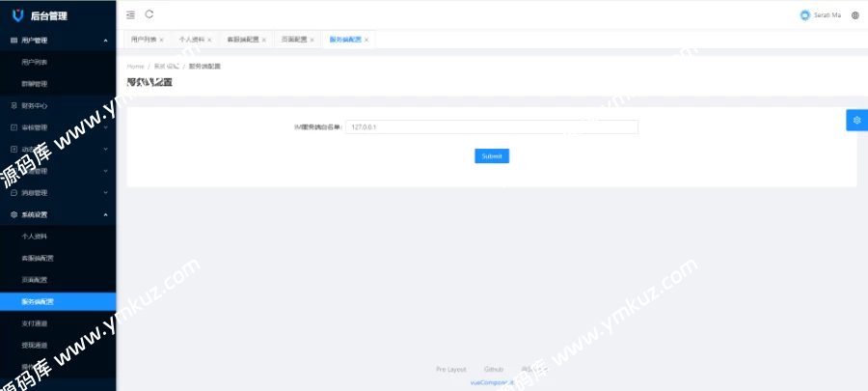Screen dimensions: 868x391
Task: Expand the 财务中心 sidebar menu
Action: [58, 105]
